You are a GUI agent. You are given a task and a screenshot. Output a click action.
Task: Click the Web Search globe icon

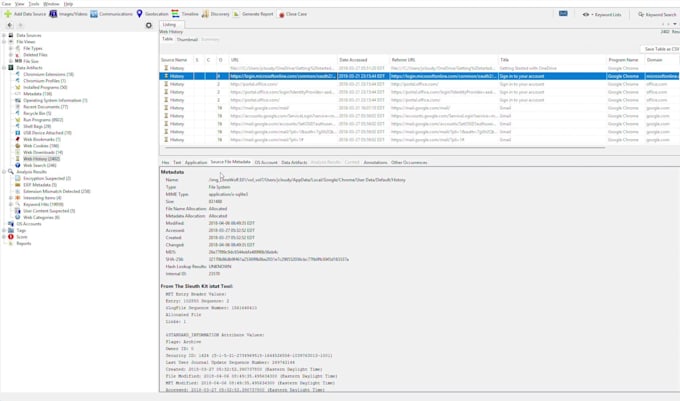click(x=18, y=165)
